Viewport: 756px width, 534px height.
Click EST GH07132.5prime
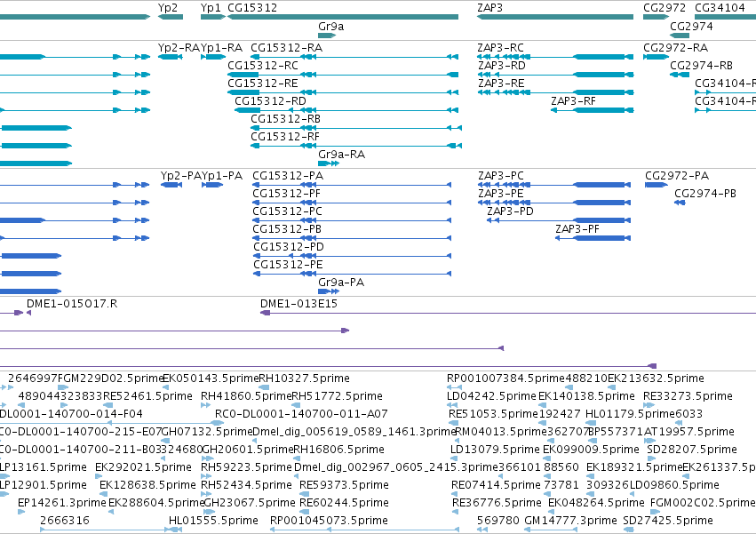[x=207, y=432]
